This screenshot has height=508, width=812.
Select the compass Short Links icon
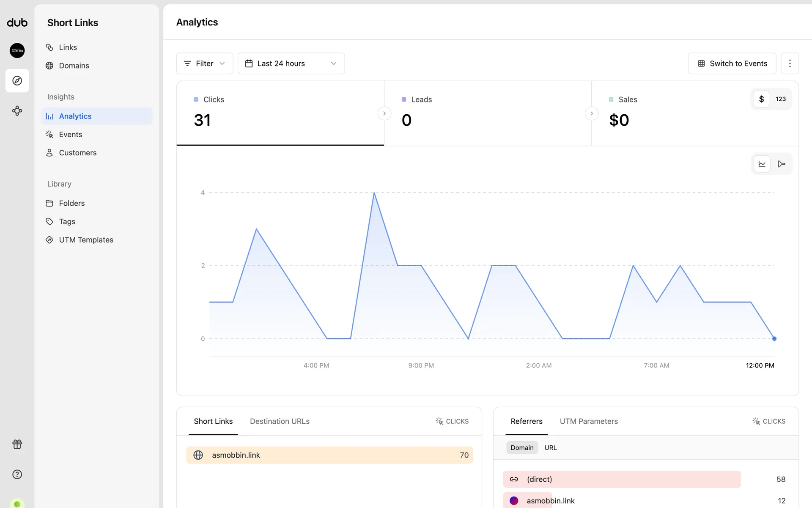(x=17, y=80)
